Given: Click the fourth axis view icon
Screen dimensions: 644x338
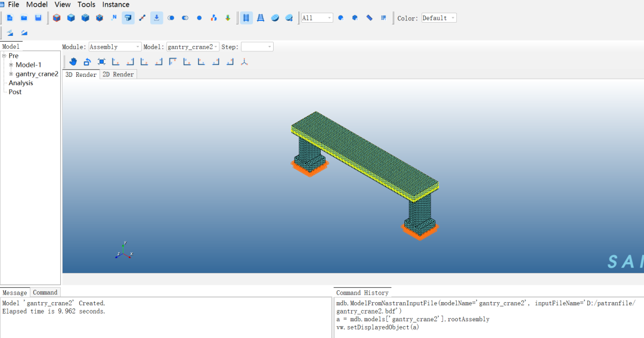Looking at the screenshot, I should [x=159, y=61].
